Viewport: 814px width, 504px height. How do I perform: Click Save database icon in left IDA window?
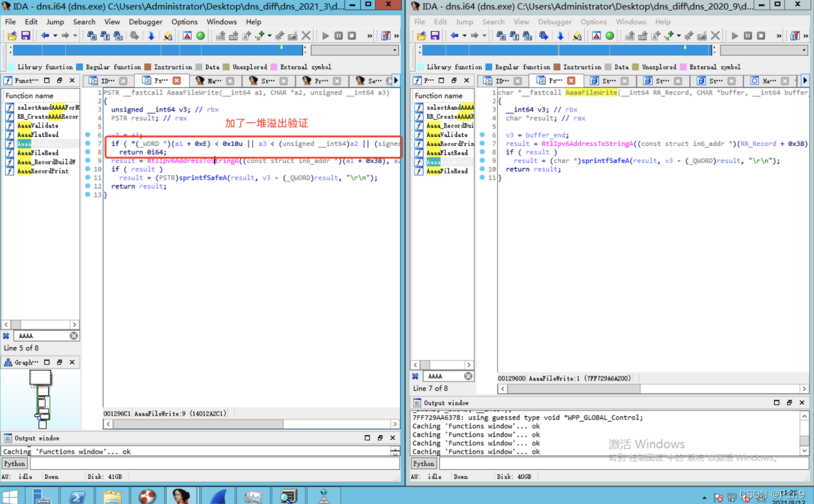click(x=26, y=36)
